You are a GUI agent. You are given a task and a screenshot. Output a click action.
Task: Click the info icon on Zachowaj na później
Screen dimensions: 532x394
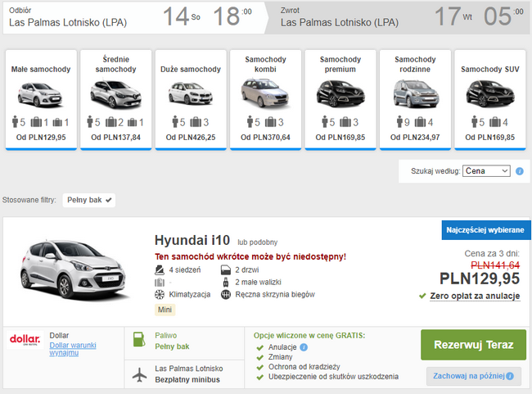pos(510,376)
